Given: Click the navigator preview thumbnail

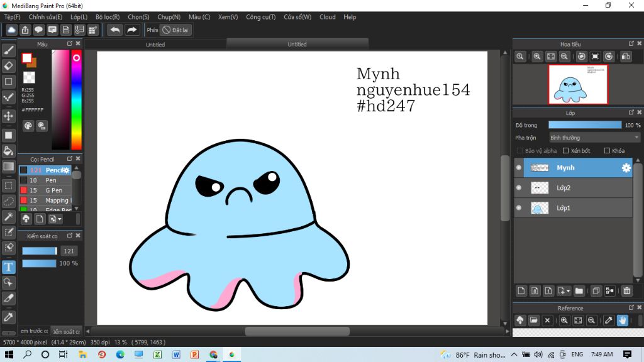Looking at the screenshot, I should [x=578, y=84].
